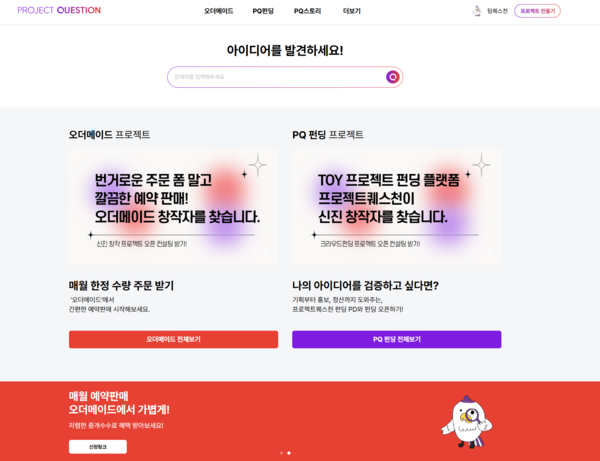This screenshot has height=461, width=600.
Task: Click the 매월 한정 수량 주문 받기 heading
Action: point(121,285)
